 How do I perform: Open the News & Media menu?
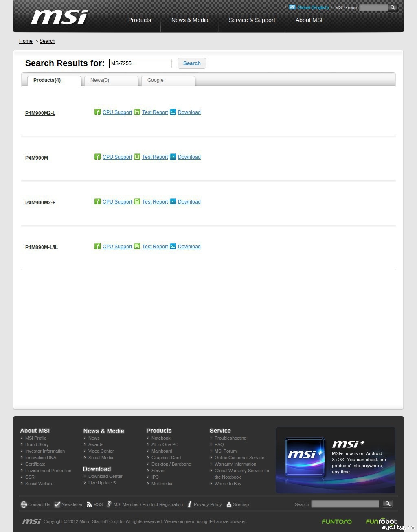(x=190, y=20)
